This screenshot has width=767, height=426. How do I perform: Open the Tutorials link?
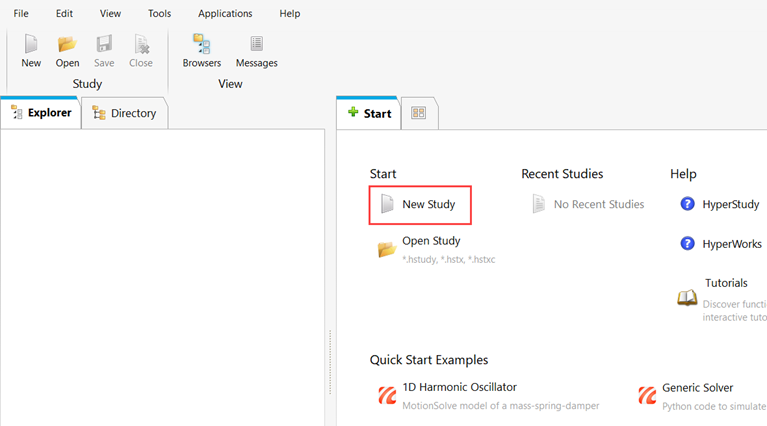point(726,283)
